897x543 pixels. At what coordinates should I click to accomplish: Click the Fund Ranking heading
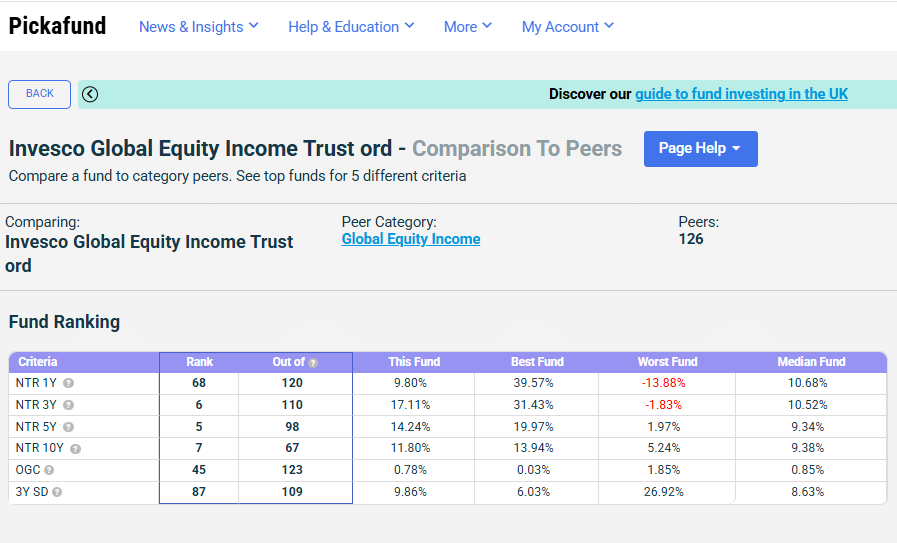(64, 322)
